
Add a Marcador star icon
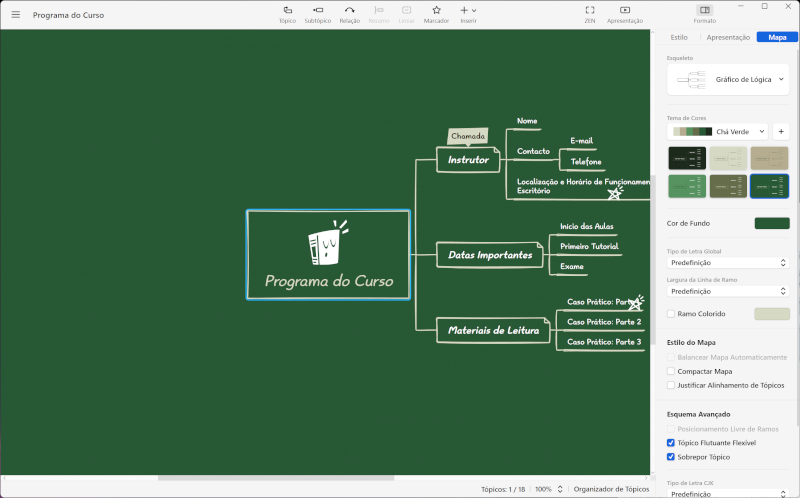click(x=436, y=13)
